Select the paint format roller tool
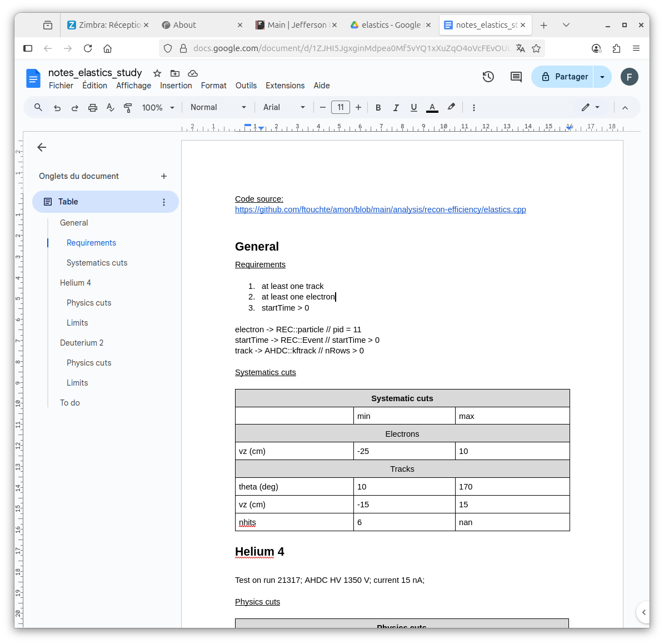The height and width of the screenshot is (644, 664). click(127, 108)
